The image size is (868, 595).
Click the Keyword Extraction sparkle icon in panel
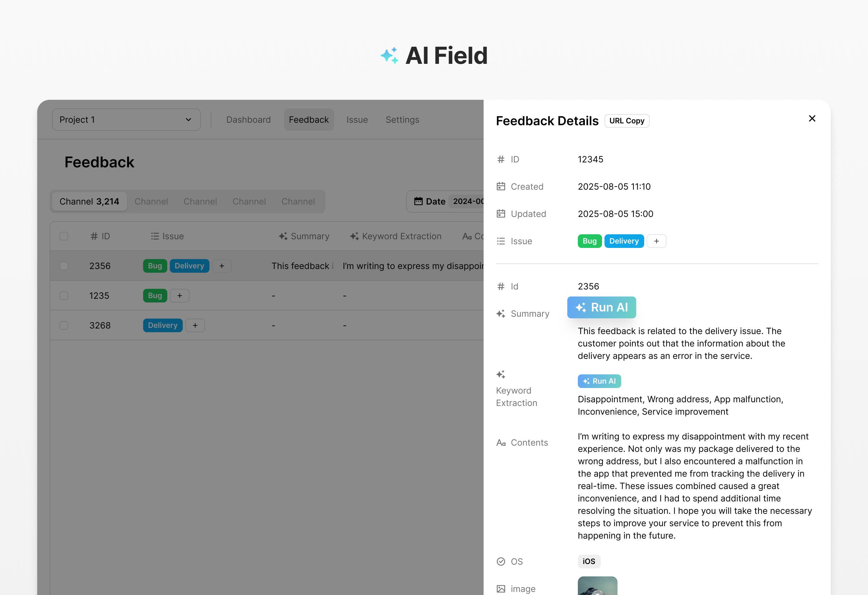500,374
